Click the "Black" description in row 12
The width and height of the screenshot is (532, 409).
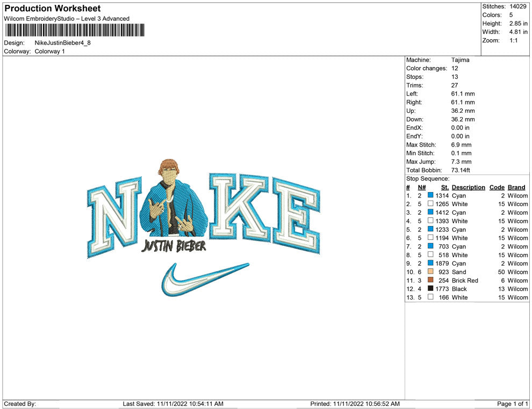click(x=459, y=289)
